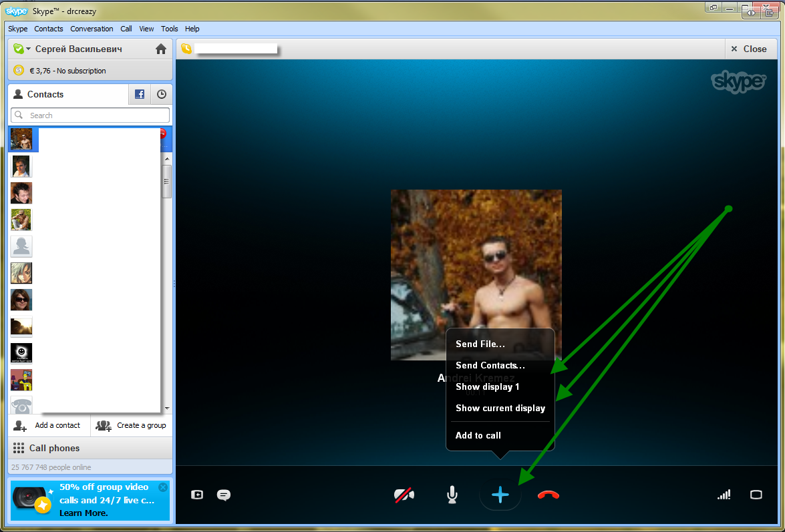The height and width of the screenshot is (532, 785).
Task: End the call with red hang-up button
Action: tap(548, 495)
